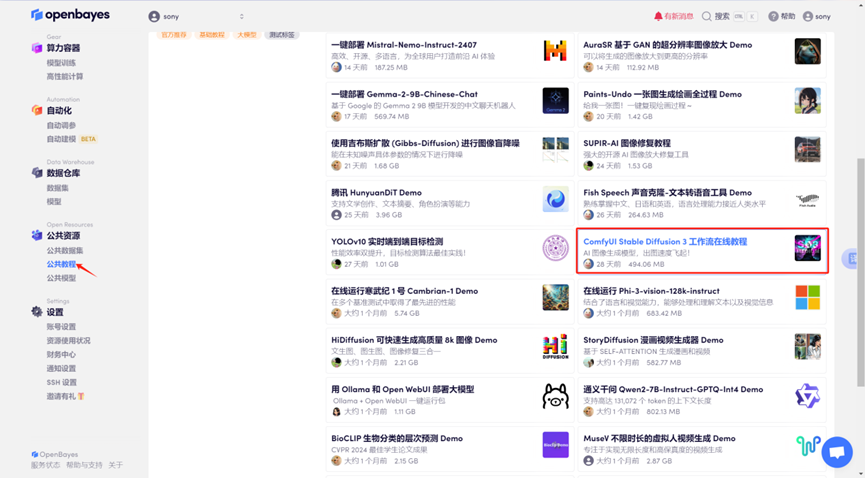The image size is (865, 478).
Task: Click the HunyuanDiT blue swirl icon
Action: (x=556, y=199)
